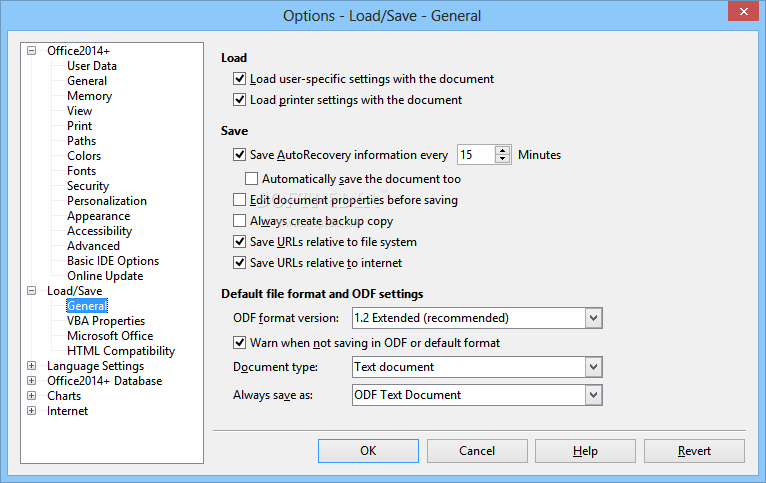Enable Edit document properties before saving
The height and width of the screenshot is (483, 766).
pyautogui.click(x=239, y=200)
